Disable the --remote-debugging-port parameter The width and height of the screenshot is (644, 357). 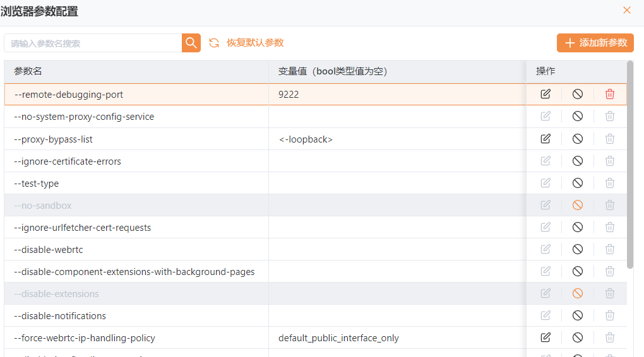click(x=578, y=94)
